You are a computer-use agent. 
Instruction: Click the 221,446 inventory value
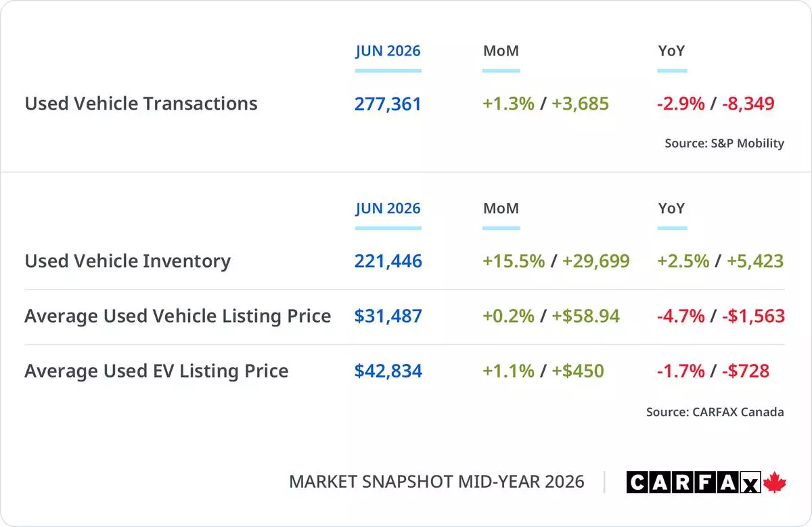(x=388, y=261)
